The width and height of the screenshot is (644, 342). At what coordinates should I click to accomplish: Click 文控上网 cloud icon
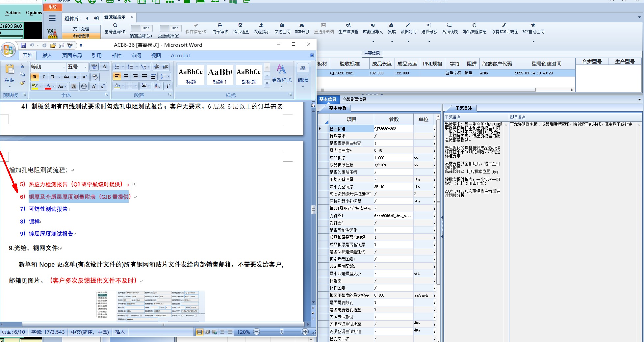(x=282, y=25)
